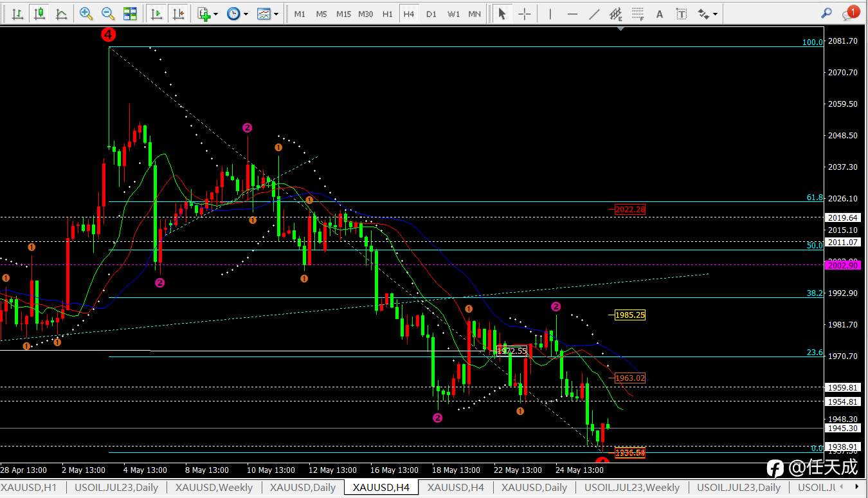Click the zoom in magnifier icon
This screenshot has height=498, width=868.
click(x=86, y=14)
